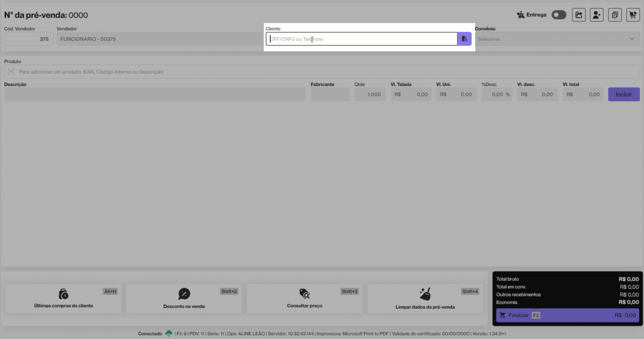Click the Descrição field

coord(155,94)
